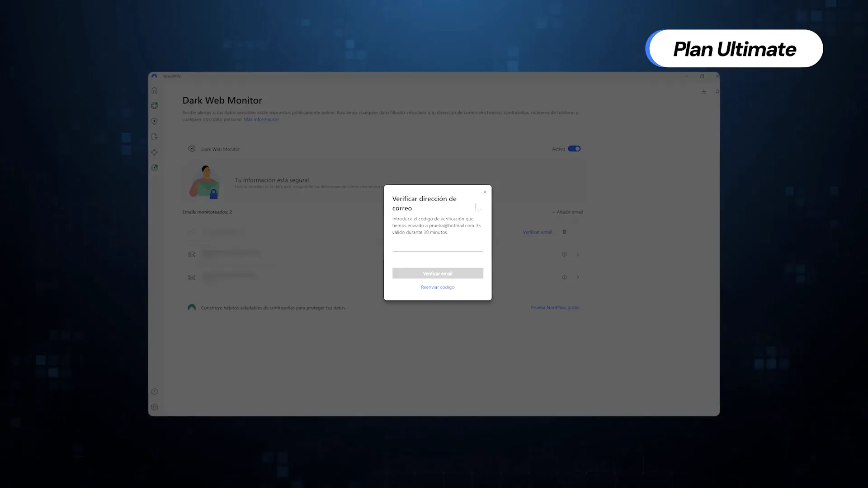Click Prueba NordPass gratis button
The image size is (868, 488).
coord(554,307)
